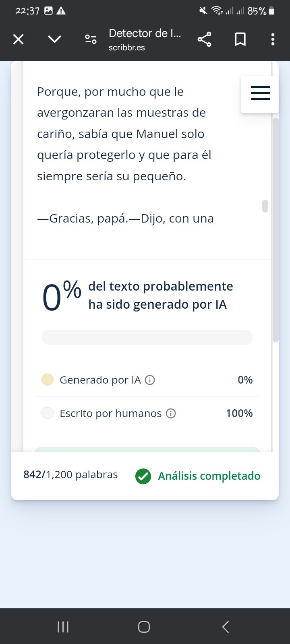The width and height of the screenshot is (290, 644).
Task: Select the yellow Generado por IA swatch
Action: click(48, 380)
